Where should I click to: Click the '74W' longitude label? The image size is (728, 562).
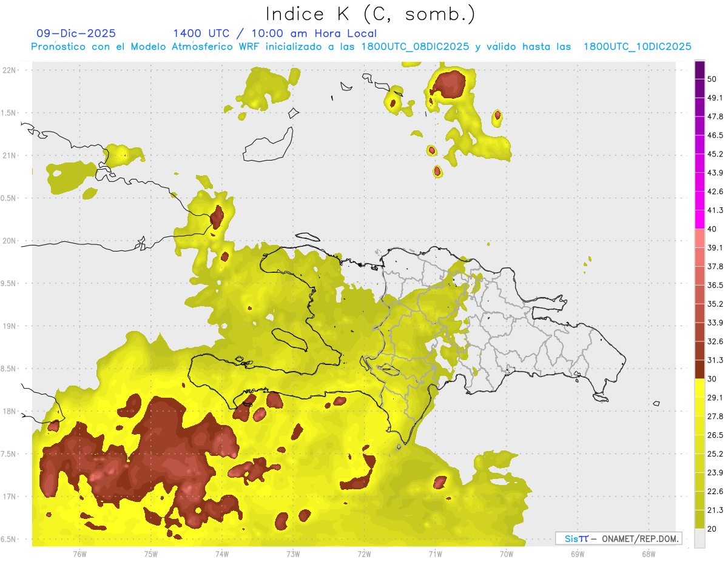point(221,554)
